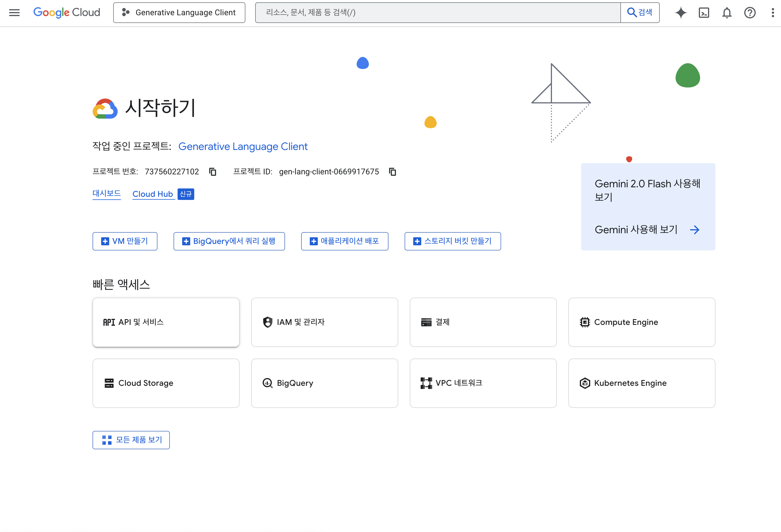
Task: Open the Gemini 사용해 보기 arrow link
Action: pyautogui.click(x=647, y=230)
